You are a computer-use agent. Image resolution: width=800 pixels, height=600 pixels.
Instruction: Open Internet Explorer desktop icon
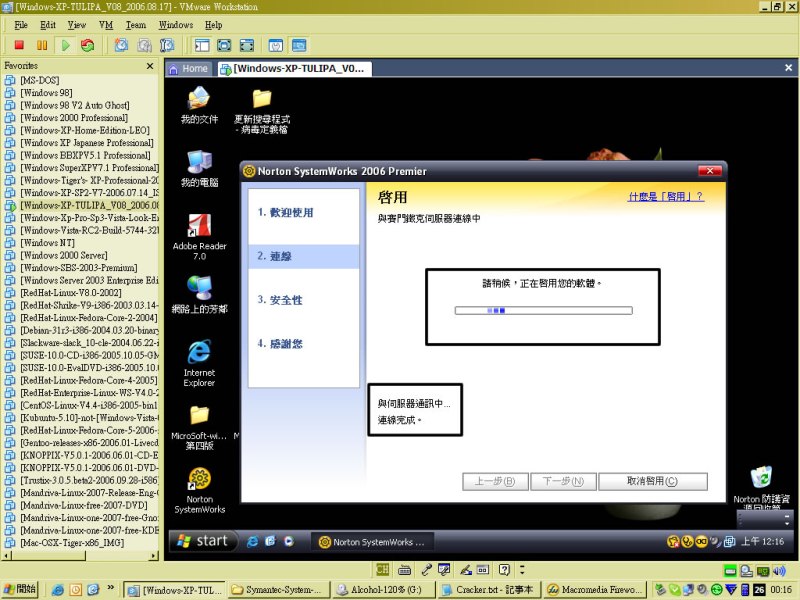[x=199, y=363]
